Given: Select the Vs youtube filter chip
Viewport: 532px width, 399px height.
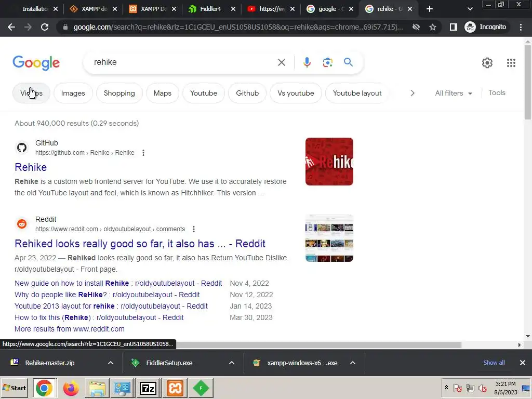Looking at the screenshot, I should (x=296, y=94).
